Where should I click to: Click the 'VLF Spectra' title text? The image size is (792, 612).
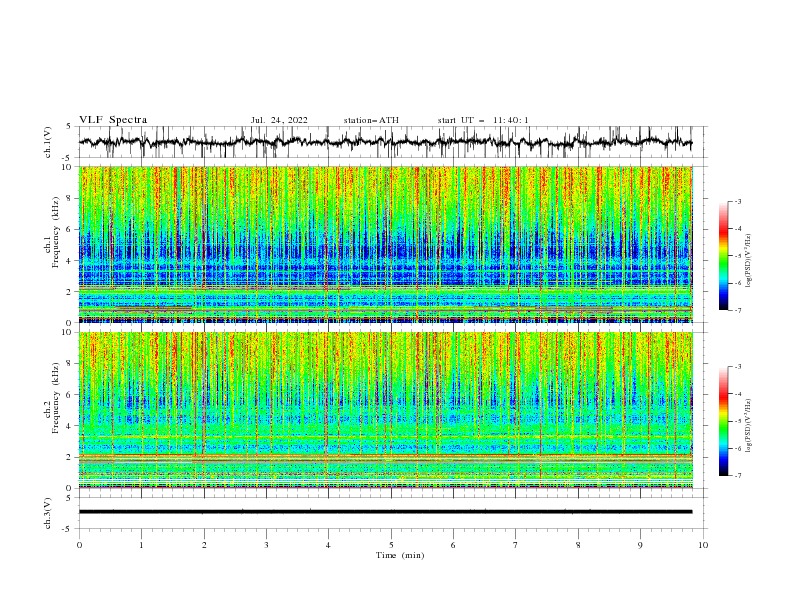pyautogui.click(x=113, y=120)
